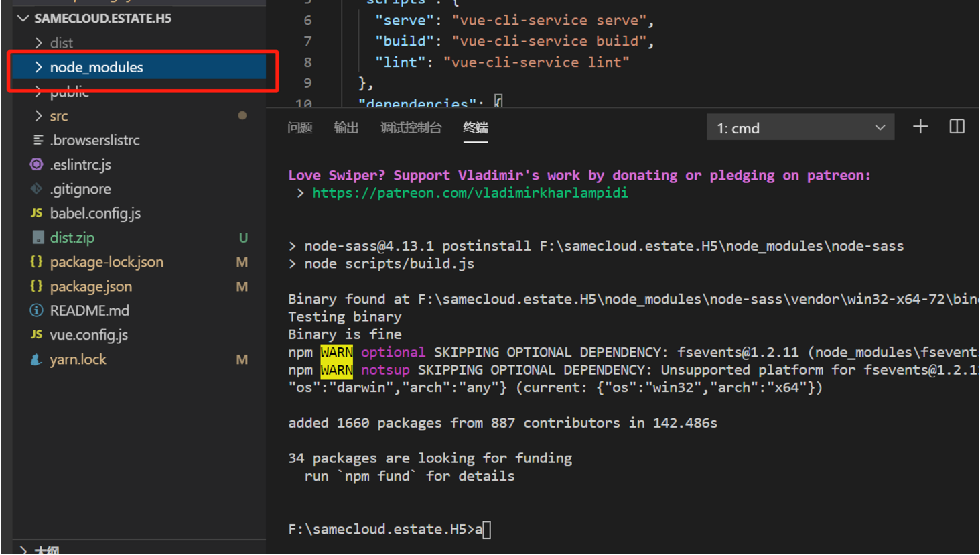Create a new terminal with plus icon

point(920,127)
